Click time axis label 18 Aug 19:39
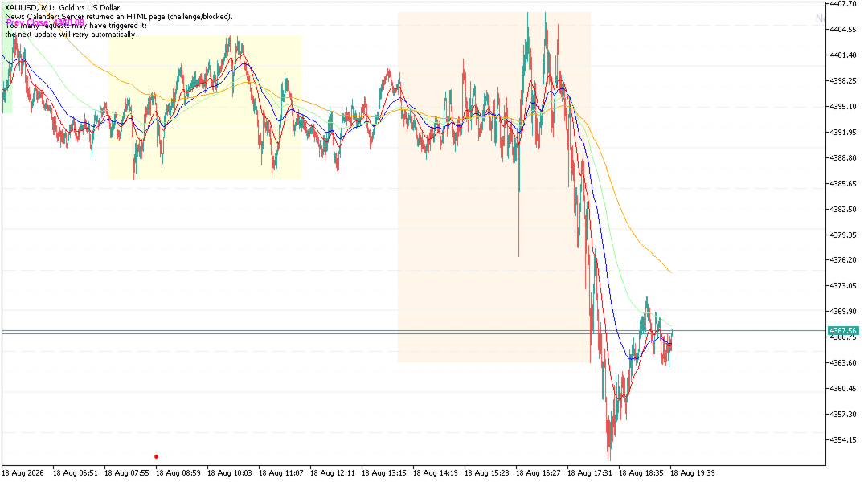The height and width of the screenshot is (482, 868). [x=693, y=473]
